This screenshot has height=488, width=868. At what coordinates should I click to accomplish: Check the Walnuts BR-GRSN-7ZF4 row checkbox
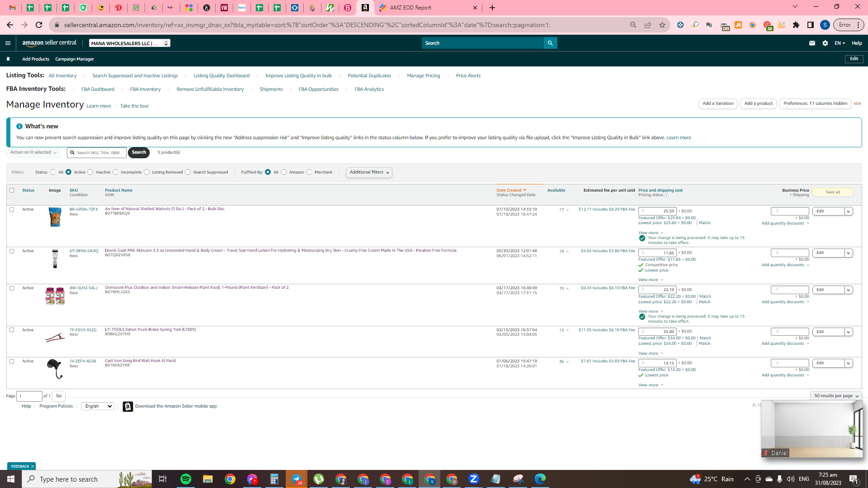[x=12, y=210]
